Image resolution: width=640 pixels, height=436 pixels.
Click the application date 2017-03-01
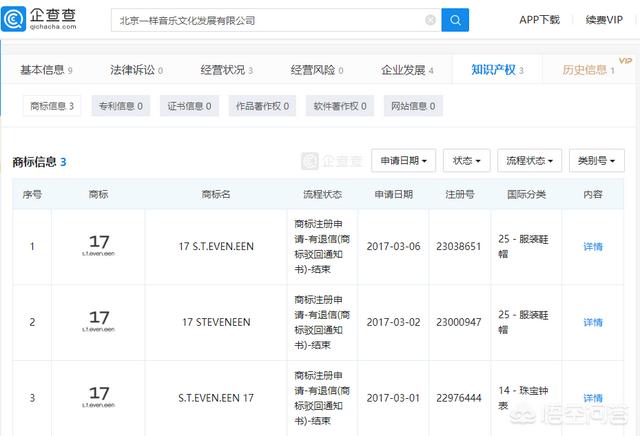393,398
